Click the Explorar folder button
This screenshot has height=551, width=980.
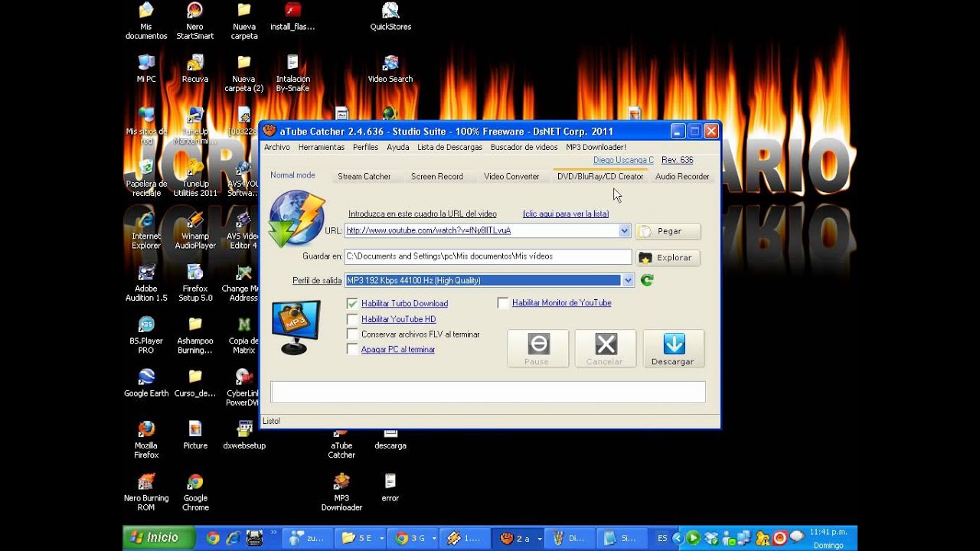[x=668, y=258]
